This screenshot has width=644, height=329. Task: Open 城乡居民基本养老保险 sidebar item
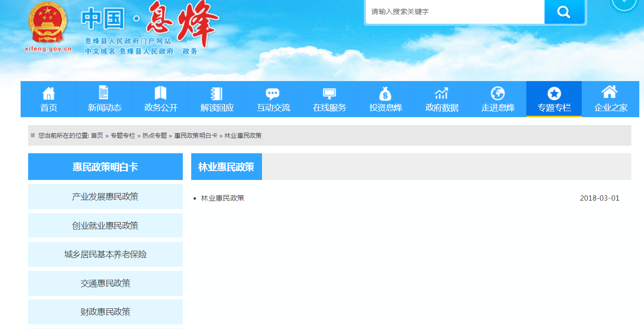tap(105, 254)
